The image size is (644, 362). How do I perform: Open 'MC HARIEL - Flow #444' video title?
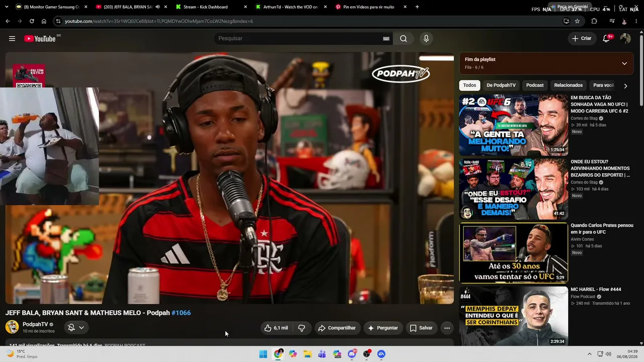[596, 290]
